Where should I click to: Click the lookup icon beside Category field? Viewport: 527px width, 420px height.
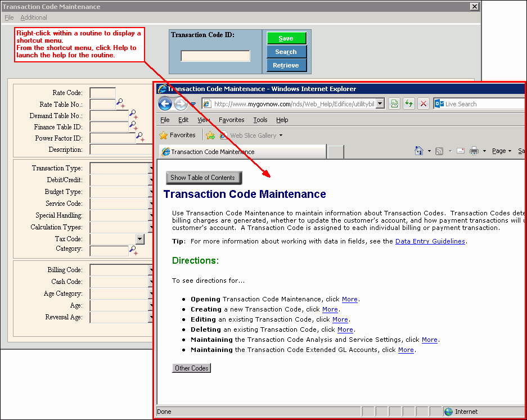click(134, 250)
